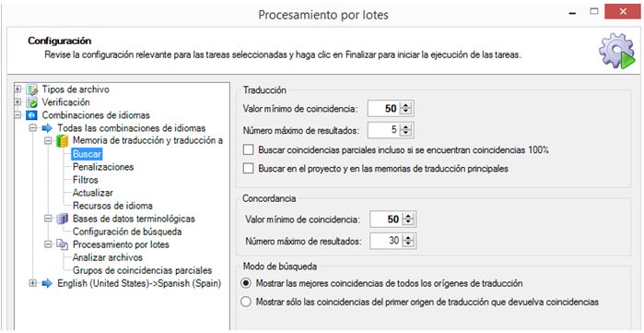Click the Bases de datos terminológicas database icon
The width and height of the screenshot is (644, 333).
[x=62, y=219]
